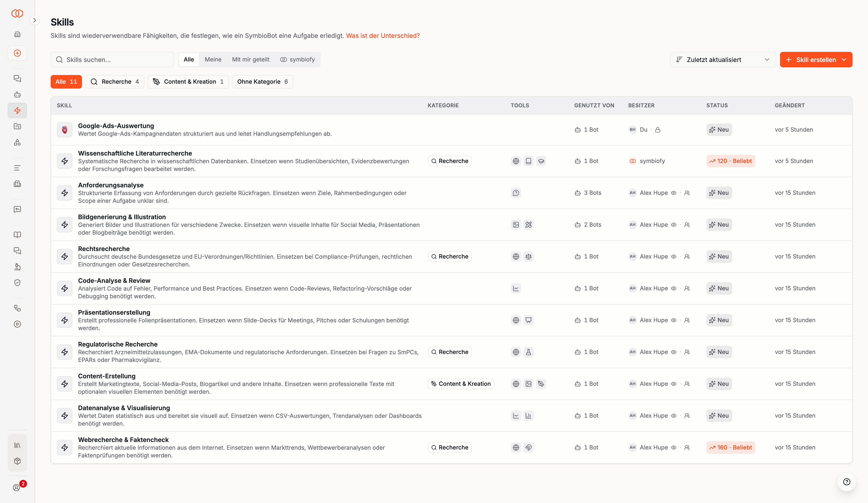Viewport: 868px width, 503px height.
Task: Toggle the eye icon in the Content-Erstellung row
Action: pos(673,384)
